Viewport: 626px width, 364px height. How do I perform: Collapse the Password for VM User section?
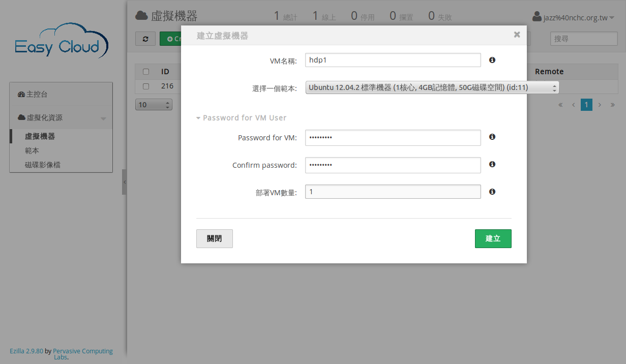pos(242,118)
